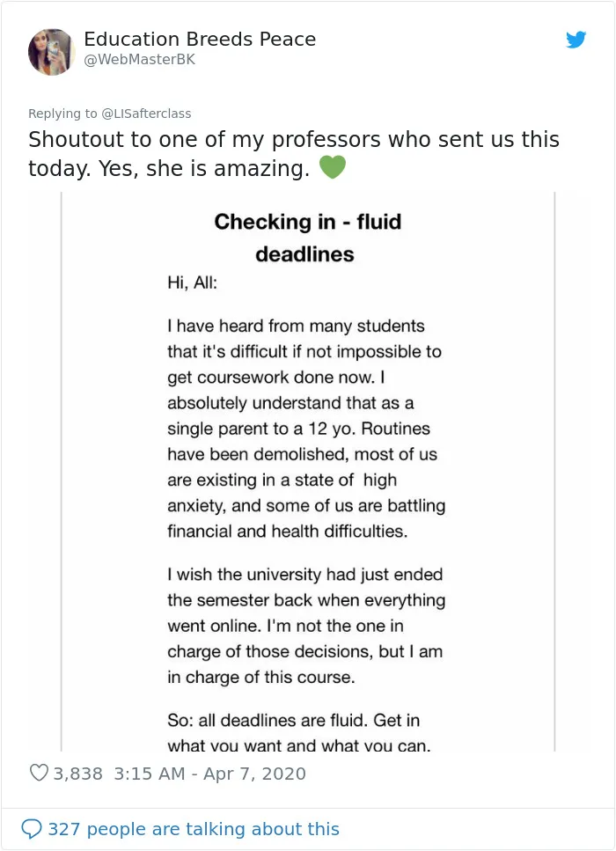The image size is (616, 851).
Task: Open replies via speech bubble icon
Action: [x=31, y=829]
